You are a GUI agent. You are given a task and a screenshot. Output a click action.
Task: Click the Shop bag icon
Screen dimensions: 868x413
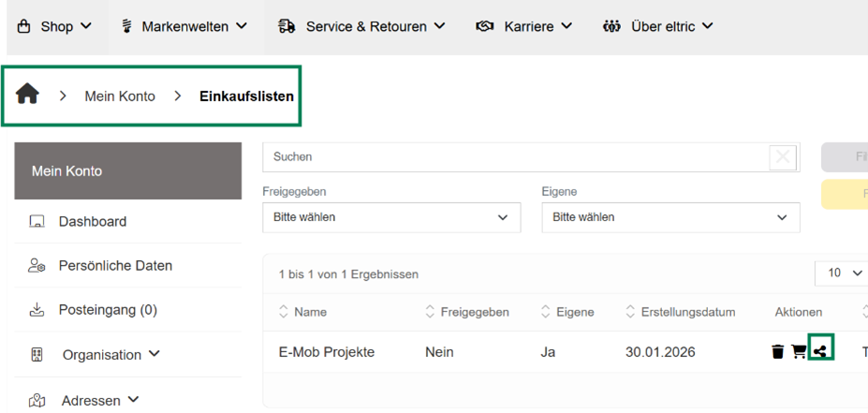23,26
